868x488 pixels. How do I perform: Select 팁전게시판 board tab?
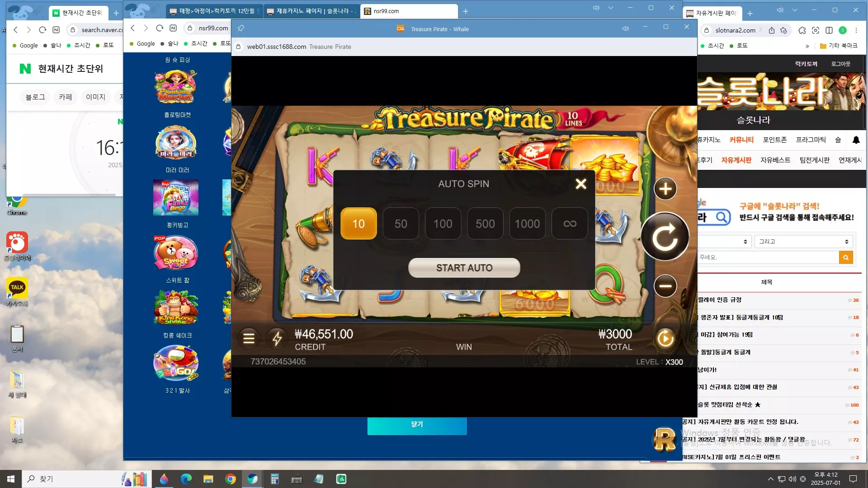tap(815, 160)
